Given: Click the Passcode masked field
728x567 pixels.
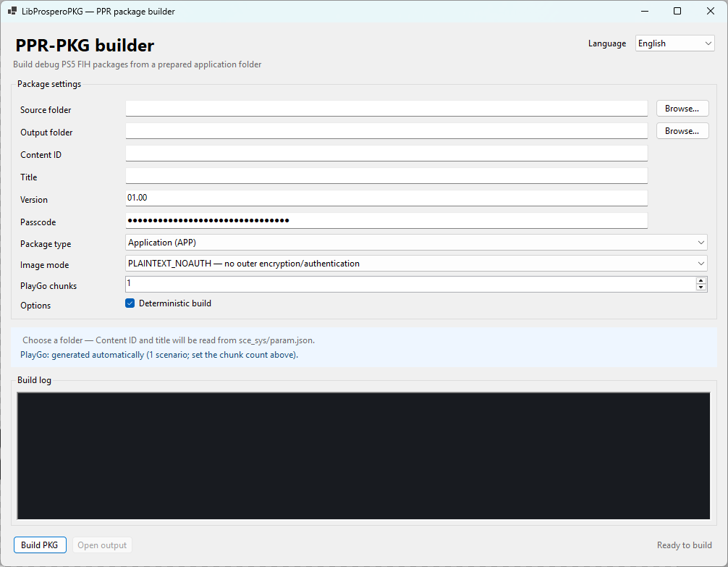Looking at the screenshot, I should pos(386,220).
